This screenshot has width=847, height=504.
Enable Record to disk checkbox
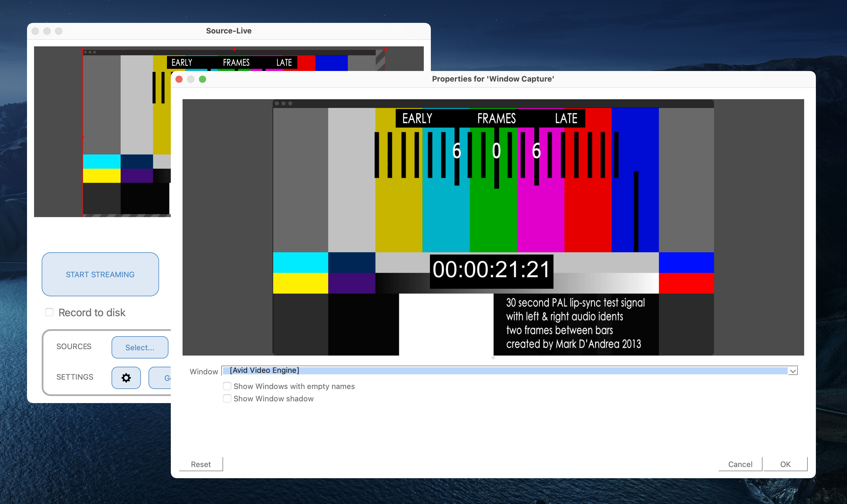point(49,312)
